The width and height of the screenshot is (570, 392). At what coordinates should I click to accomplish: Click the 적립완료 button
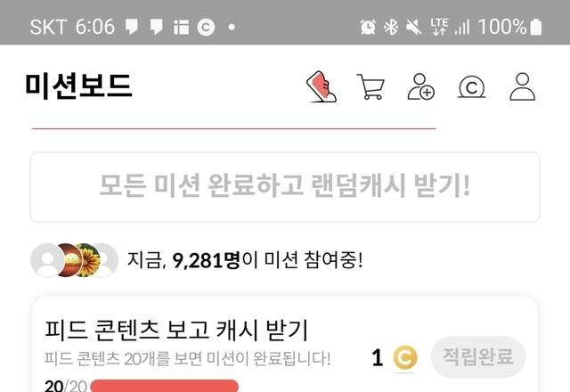[x=478, y=357]
